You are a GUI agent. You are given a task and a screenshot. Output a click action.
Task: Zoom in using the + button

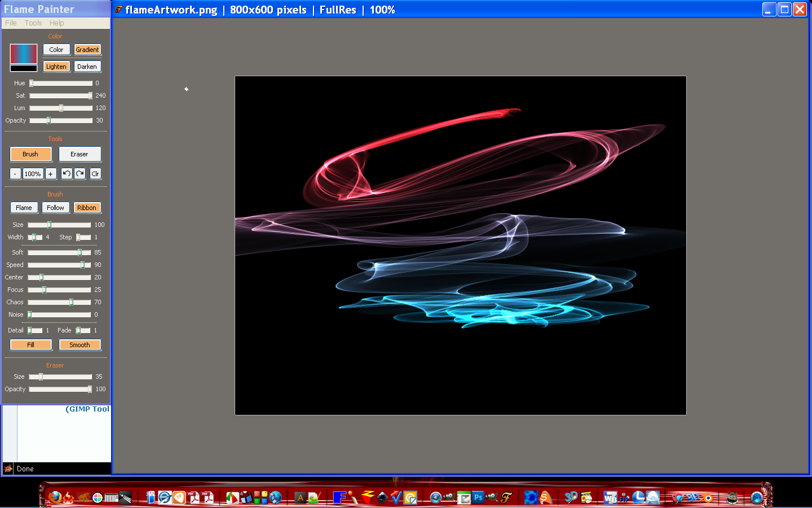(x=50, y=174)
